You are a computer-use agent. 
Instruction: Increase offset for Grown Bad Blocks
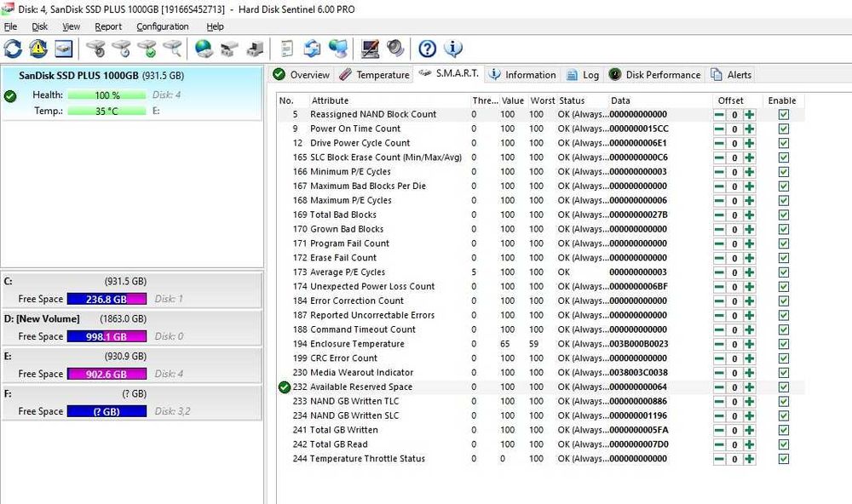coord(749,229)
